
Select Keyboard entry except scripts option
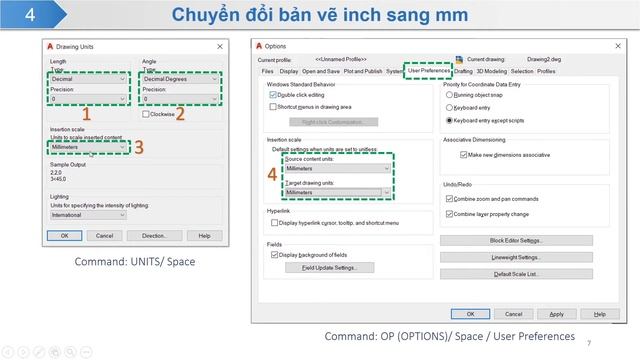click(449, 120)
